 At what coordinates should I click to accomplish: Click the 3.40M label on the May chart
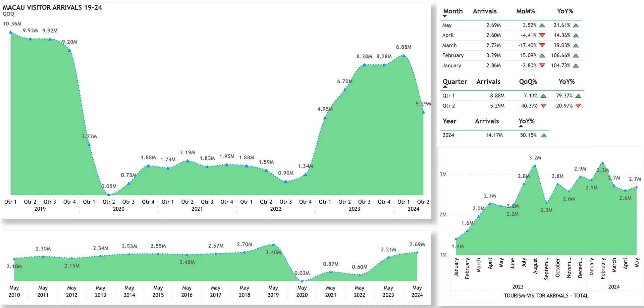pyautogui.click(x=273, y=252)
